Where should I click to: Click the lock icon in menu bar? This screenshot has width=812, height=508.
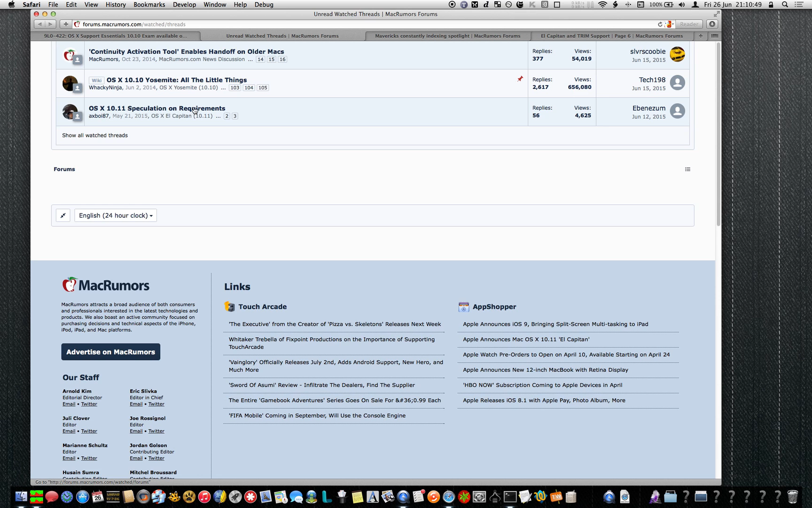point(771,5)
